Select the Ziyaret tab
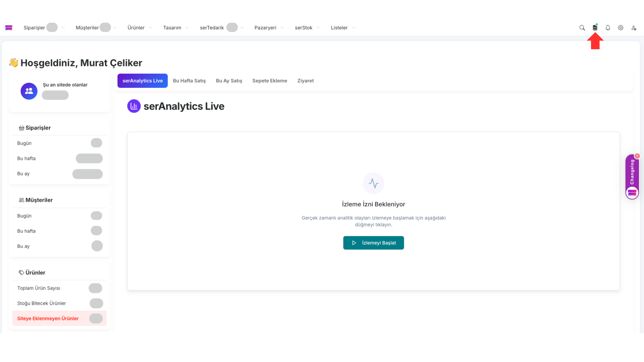644x362 pixels. pyautogui.click(x=305, y=81)
